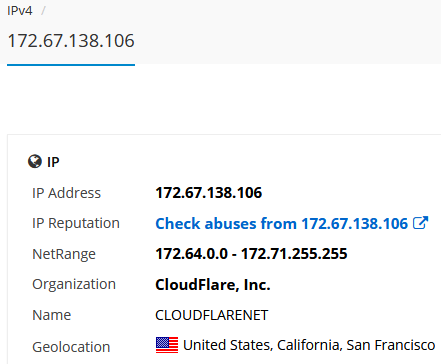
Task: Select the United States, California, San Francisco text
Action: click(x=309, y=345)
